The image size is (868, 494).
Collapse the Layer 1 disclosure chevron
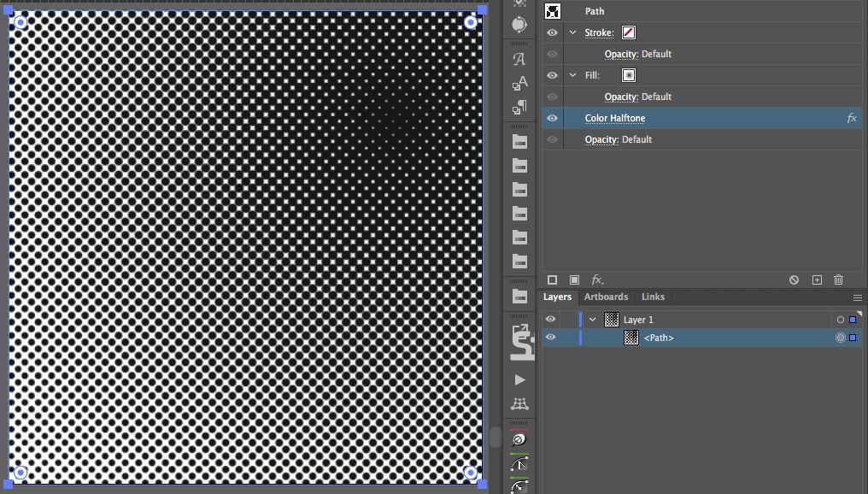click(592, 320)
